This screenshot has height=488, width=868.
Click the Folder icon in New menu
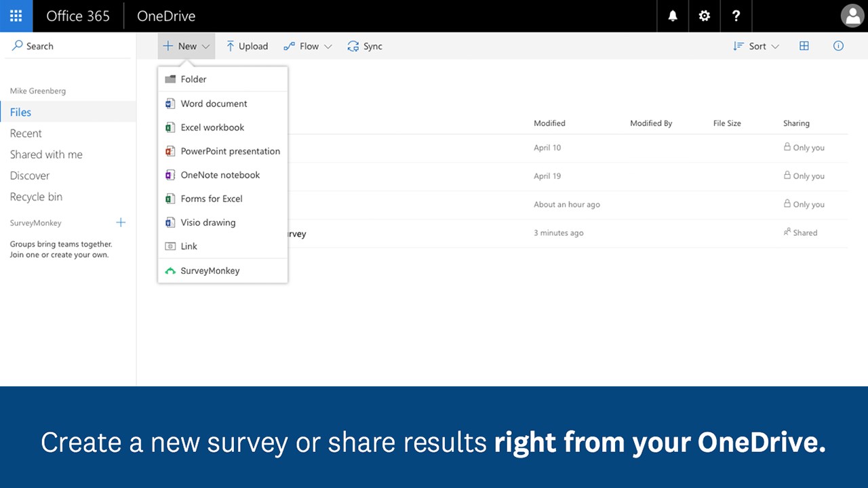tap(170, 79)
